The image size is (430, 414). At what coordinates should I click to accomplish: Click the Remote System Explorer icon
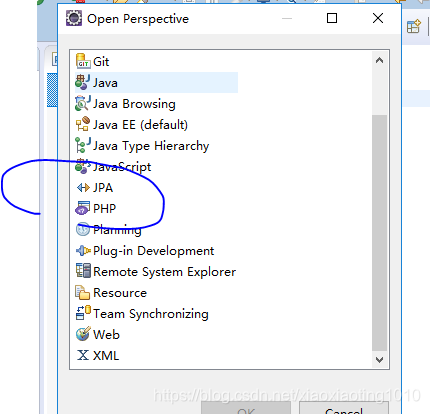pyautogui.click(x=83, y=271)
